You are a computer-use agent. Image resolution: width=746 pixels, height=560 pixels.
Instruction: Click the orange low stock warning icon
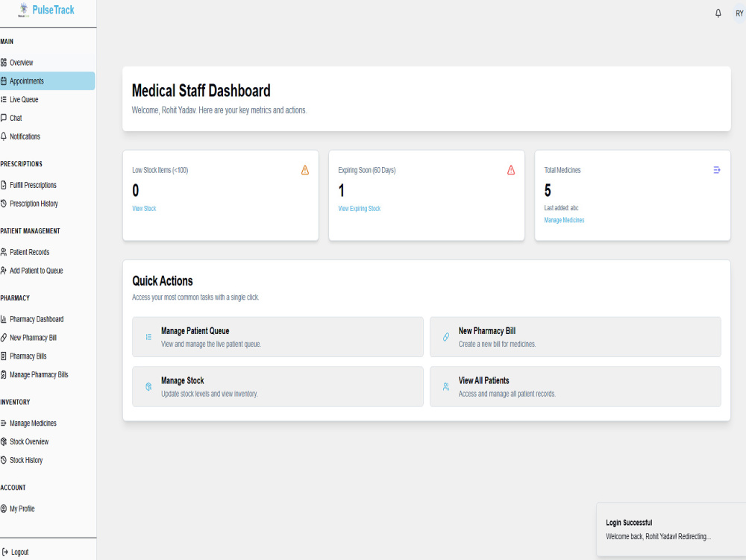coord(305,170)
